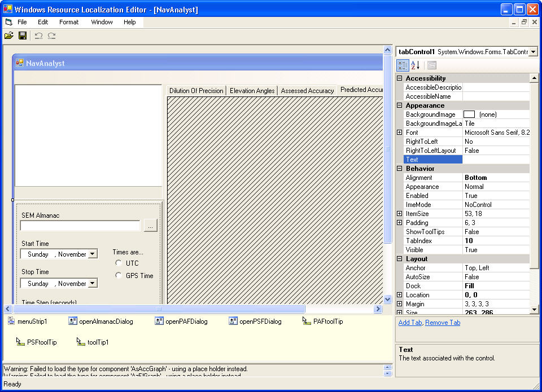Open the Window menu
The height and width of the screenshot is (392, 542).
point(102,22)
